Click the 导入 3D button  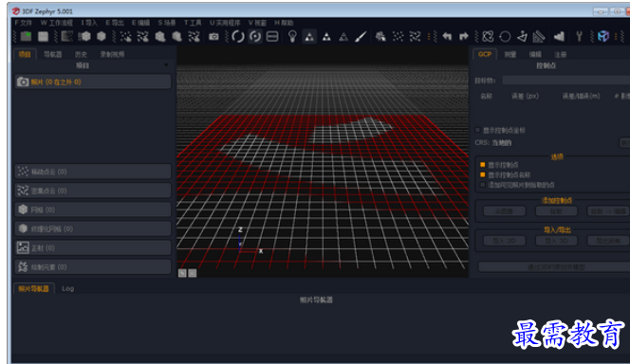click(557, 241)
